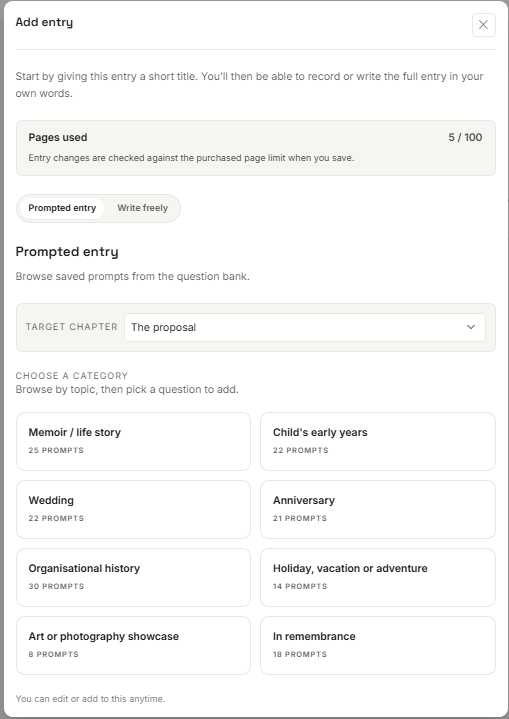Click the 8 PROMPTS label under Art showcase
The height and width of the screenshot is (719, 509).
coord(53,654)
